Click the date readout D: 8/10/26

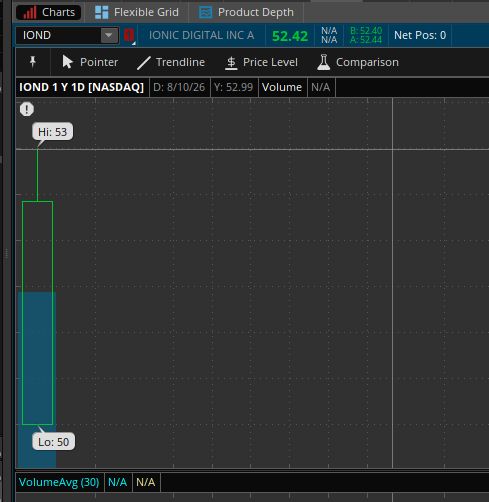click(x=179, y=87)
